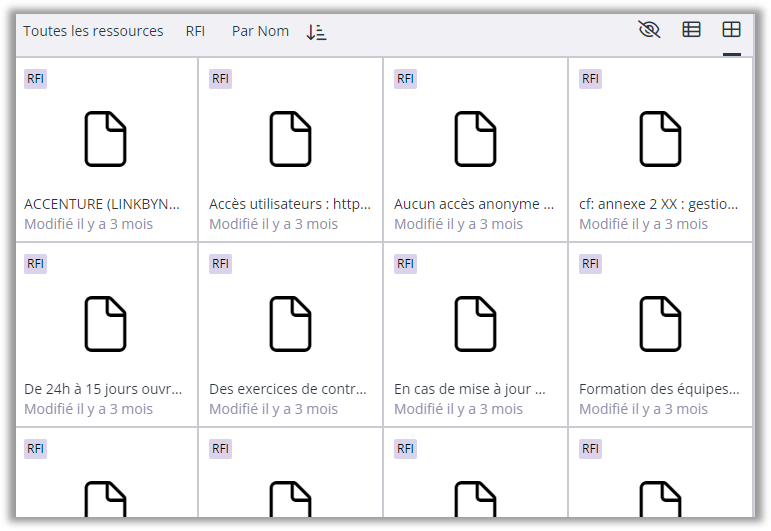Switch to list table view
Image resolution: width=771 pixels, height=531 pixels.
pos(691,30)
